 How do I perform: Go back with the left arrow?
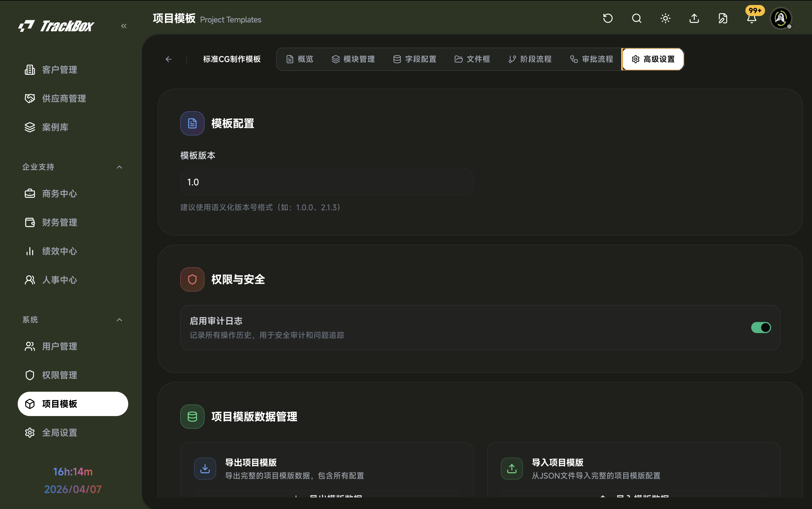[168, 59]
